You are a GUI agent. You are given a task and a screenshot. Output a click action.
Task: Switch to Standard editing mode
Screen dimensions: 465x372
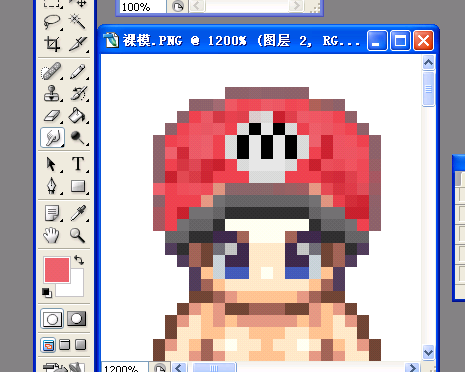click(x=52, y=319)
